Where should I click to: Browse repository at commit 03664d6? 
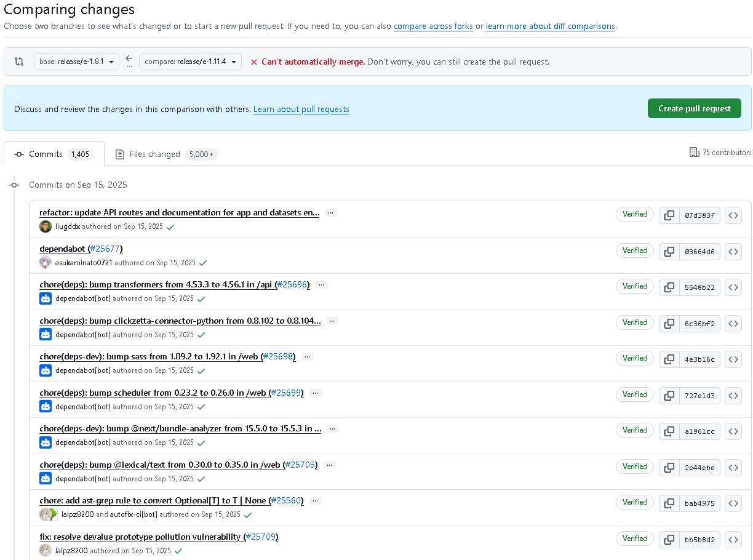click(x=733, y=252)
